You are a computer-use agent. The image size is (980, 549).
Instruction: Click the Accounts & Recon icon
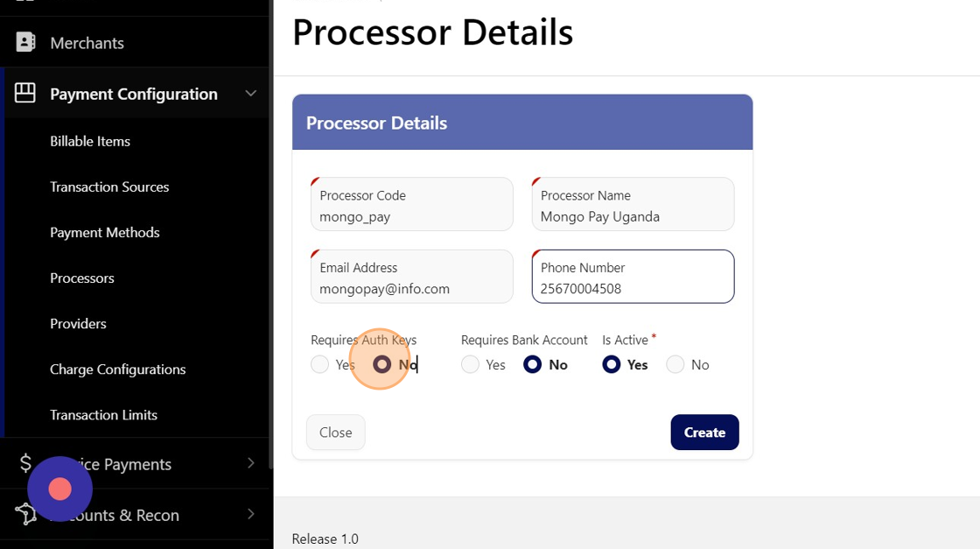[x=25, y=514]
